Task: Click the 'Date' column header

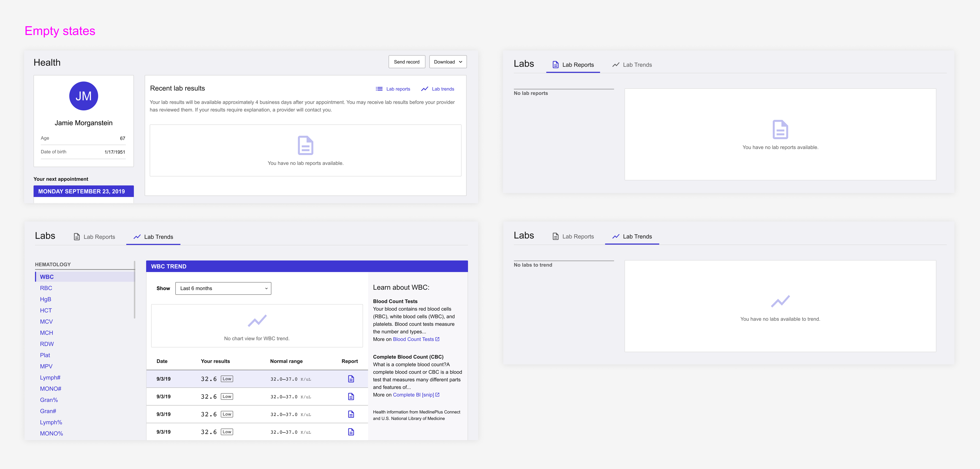Action: [162, 361]
